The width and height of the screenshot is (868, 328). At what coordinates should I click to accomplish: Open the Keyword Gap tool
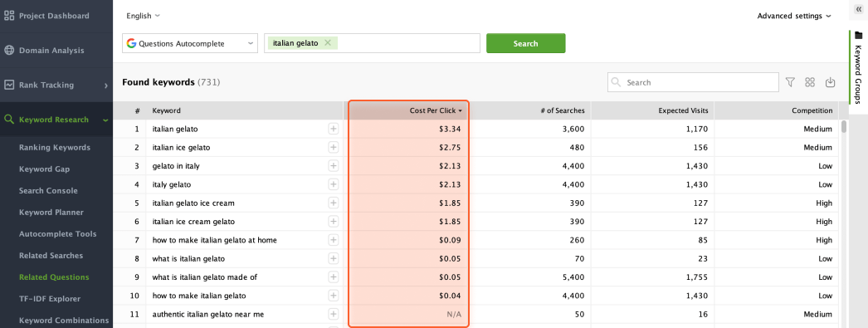44,169
